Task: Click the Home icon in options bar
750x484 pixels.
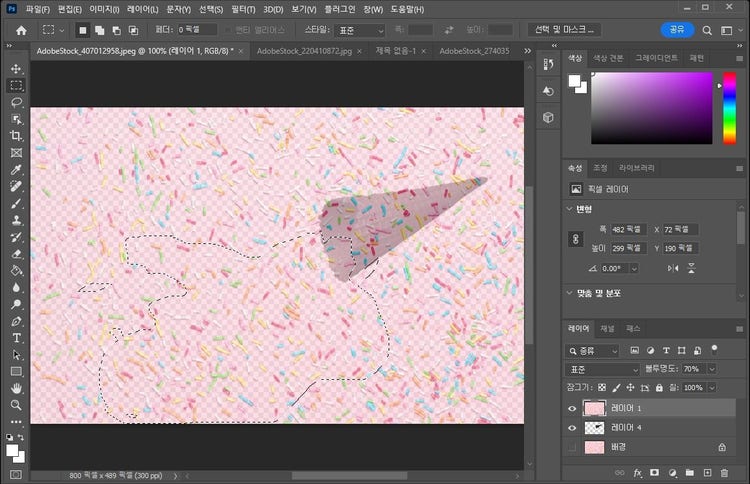Action: pos(21,30)
